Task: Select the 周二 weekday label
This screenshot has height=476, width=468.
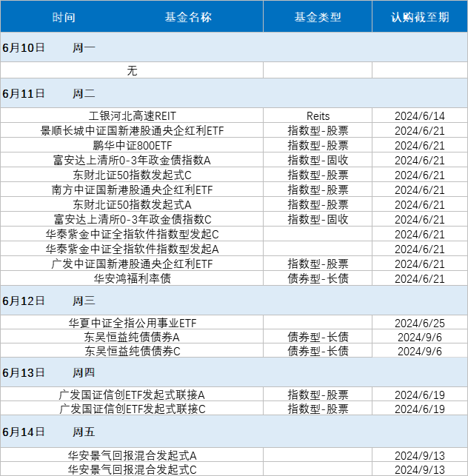Action: click(84, 93)
